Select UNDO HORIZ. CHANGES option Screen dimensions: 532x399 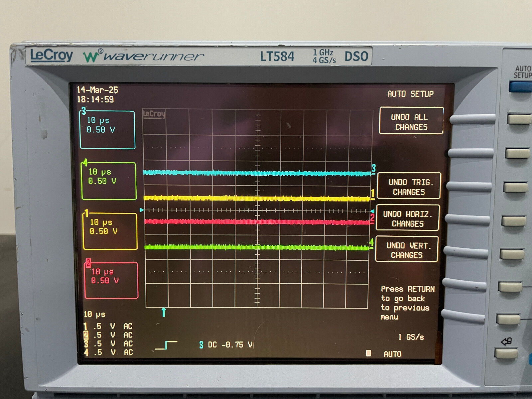click(408, 217)
